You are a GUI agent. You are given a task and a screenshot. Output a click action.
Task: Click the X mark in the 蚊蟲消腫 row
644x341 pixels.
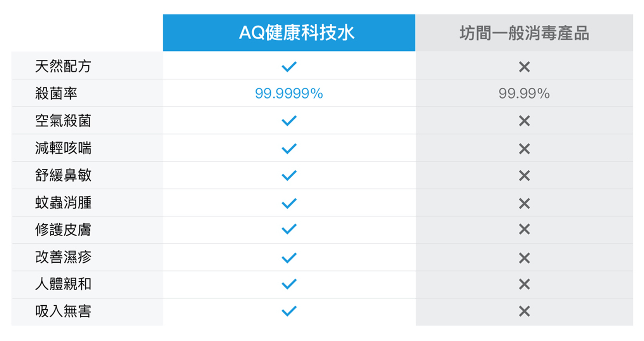pyautogui.click(x=524, y=203)
